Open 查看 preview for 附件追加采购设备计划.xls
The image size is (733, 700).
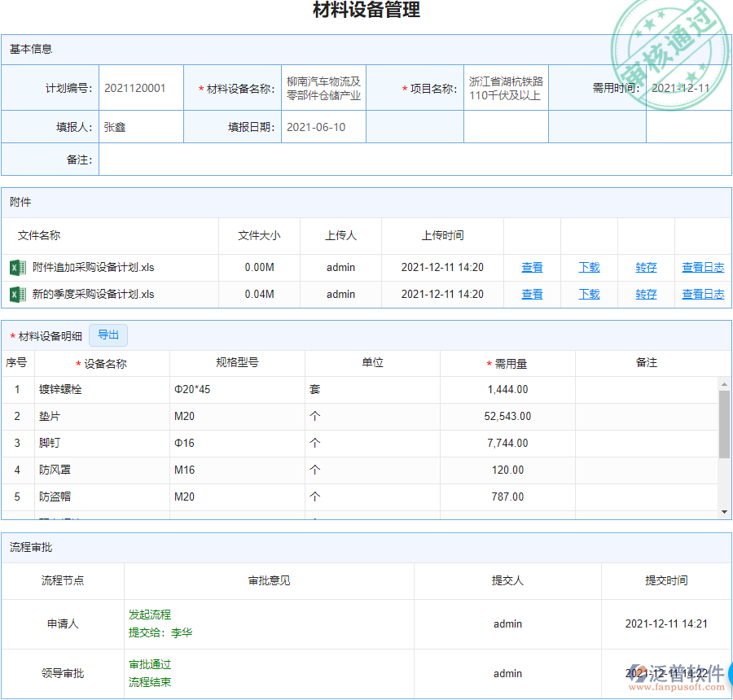click(x=532, y=267)
